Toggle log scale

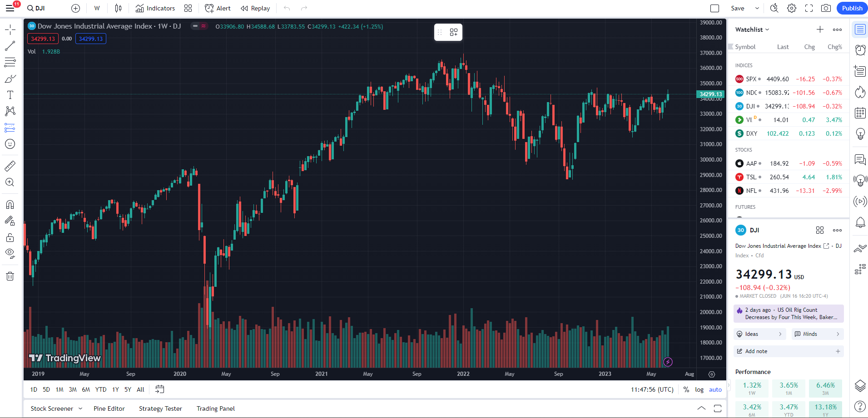[x=699, y=389]
